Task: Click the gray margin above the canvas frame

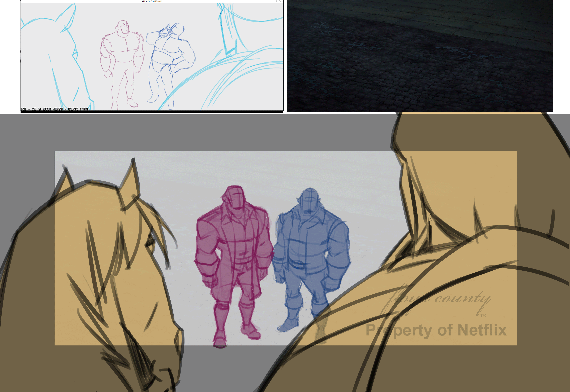Action: (x=221, y=133)
